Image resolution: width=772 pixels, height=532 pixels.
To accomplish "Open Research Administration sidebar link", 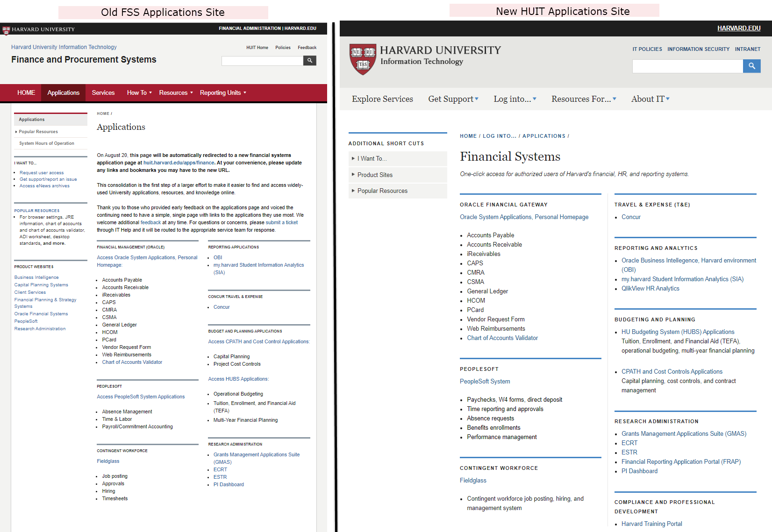I will point(40,329).
